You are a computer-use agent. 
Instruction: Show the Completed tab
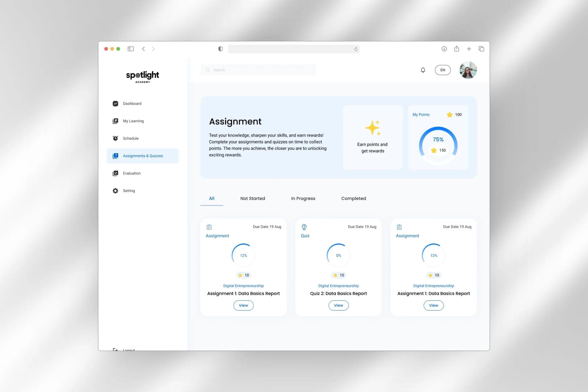click(354, 198)
